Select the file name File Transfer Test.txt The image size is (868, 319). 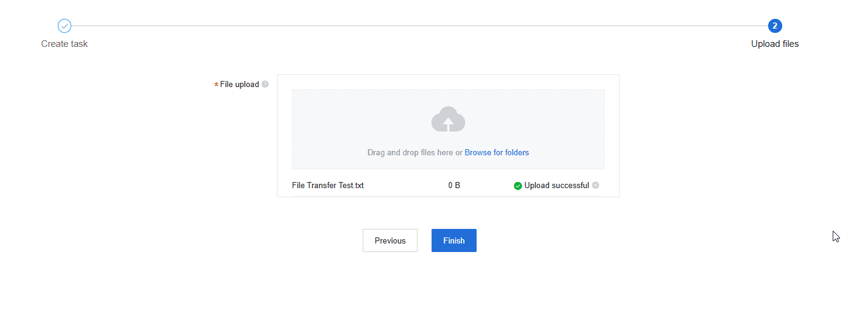pyautogui.click(x=328, y=186)
